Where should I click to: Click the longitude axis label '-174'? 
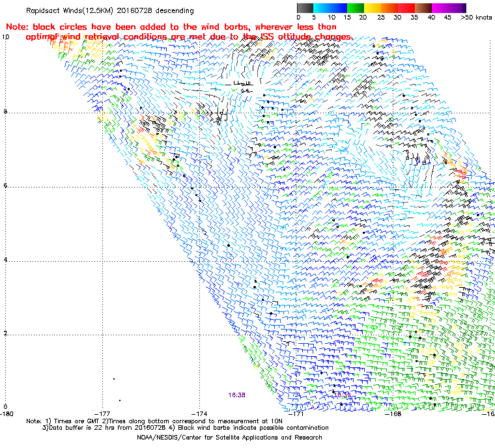199,414
